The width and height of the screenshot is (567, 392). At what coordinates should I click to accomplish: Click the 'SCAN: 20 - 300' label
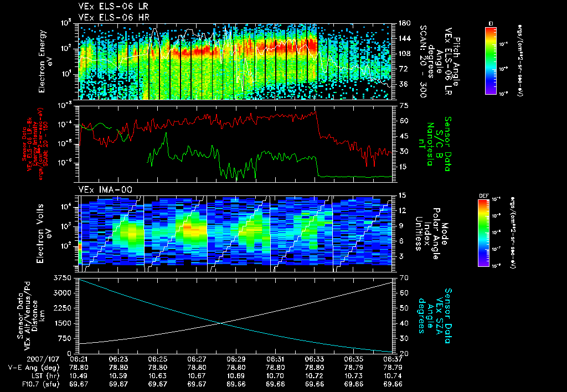422,62
